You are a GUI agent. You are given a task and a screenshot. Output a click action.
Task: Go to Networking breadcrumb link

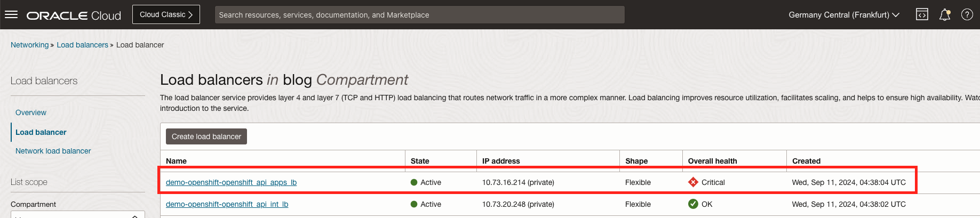pos(29,45)
